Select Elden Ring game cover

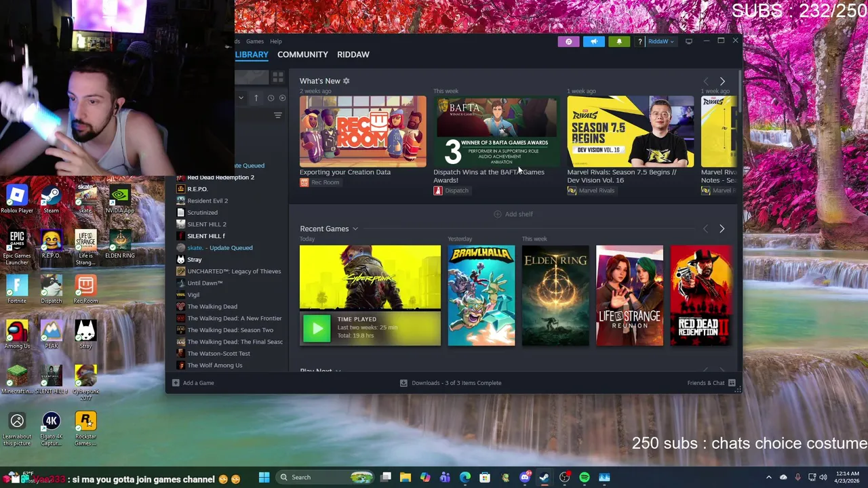click(x=555, y=296)
